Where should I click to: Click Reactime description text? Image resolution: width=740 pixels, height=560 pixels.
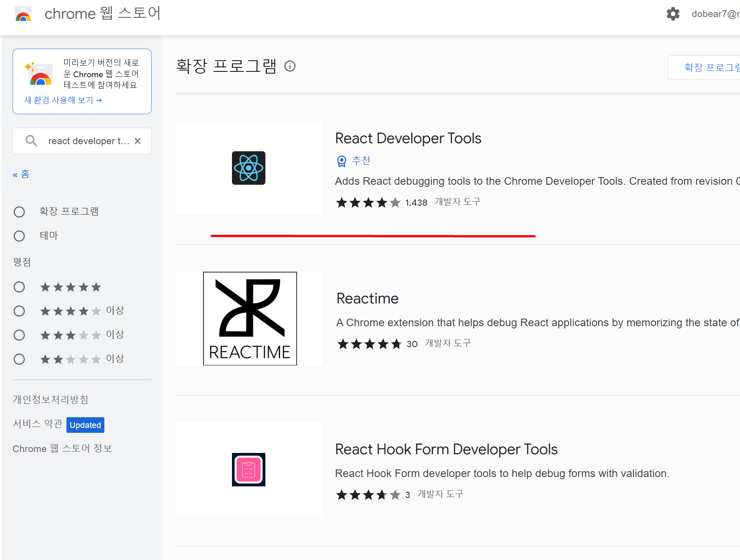[x=538, y=323]
